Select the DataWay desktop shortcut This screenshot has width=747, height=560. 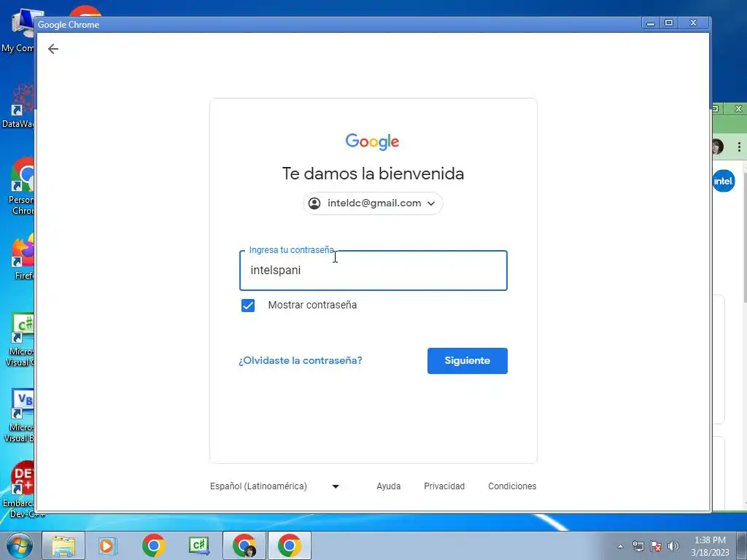pos(18,106)
